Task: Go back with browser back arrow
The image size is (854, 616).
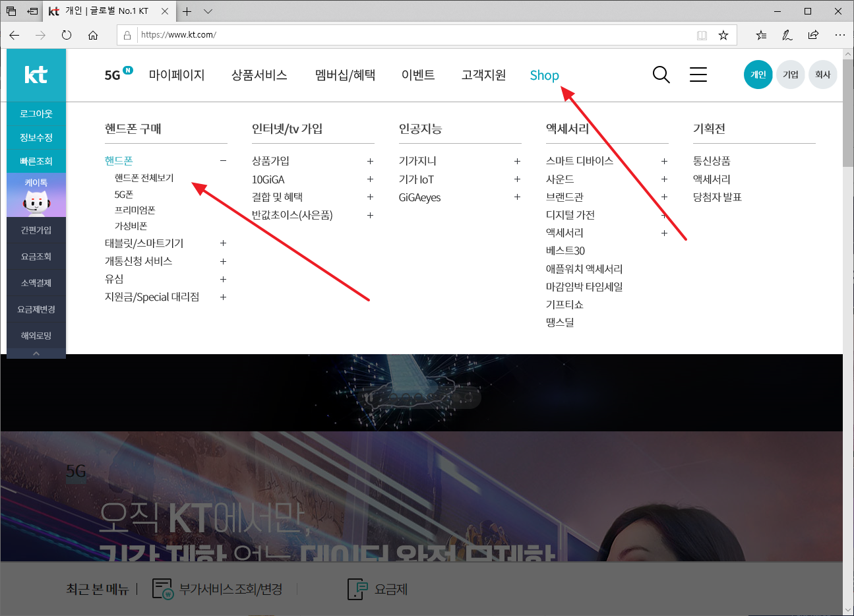Action: pyautogui.click(x=15, y=35)
